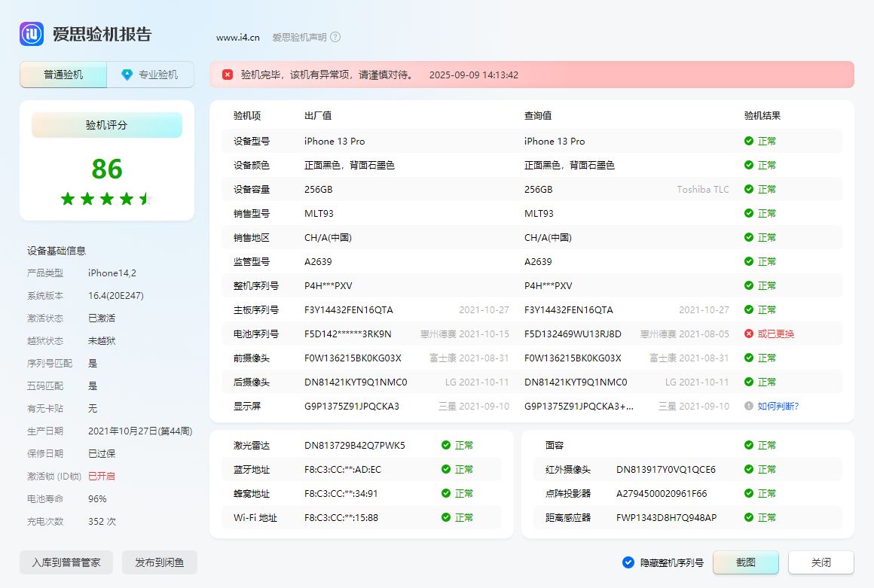Click the green check icon beside 设备型号 row
This screenshot has width=874, height=588.
(x=747, y=141)
